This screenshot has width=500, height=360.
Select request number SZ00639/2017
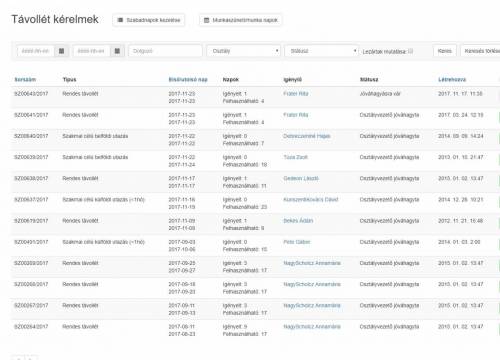point(31,157)
